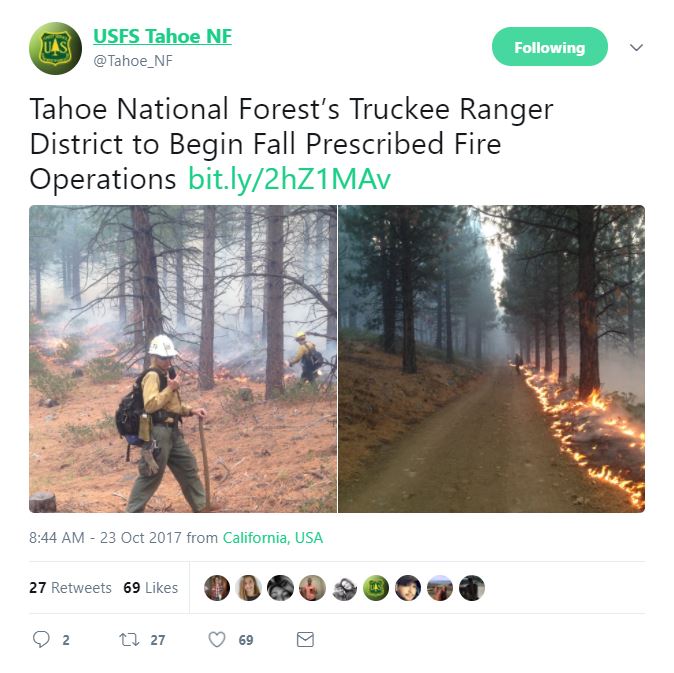Open the USFS Tahoe NF name link
Viewport: 674px width, 673px height.
[x=162, y=36]
